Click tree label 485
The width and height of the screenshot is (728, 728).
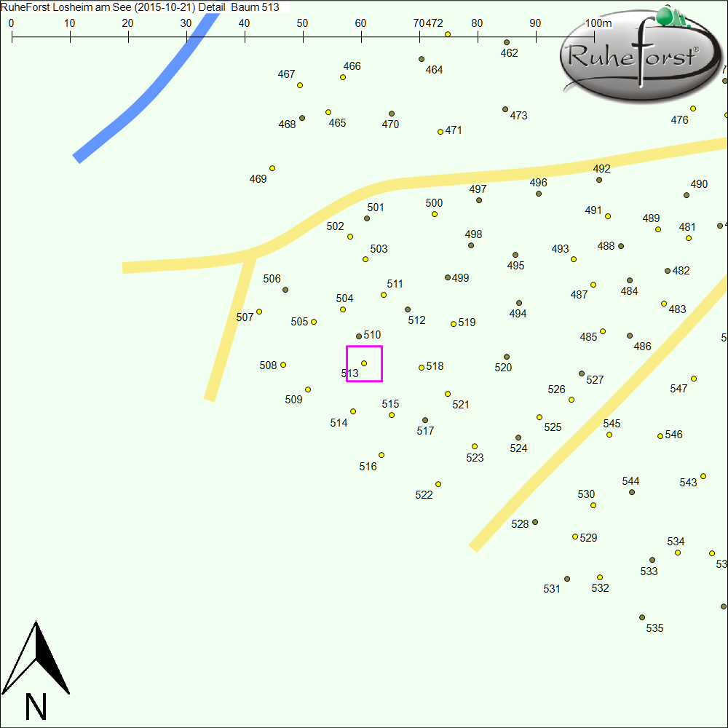click(x=588, y=337)
